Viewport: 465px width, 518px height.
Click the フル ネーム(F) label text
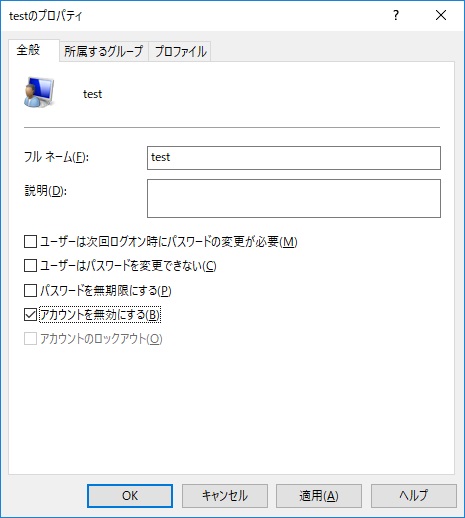point(56,157)
